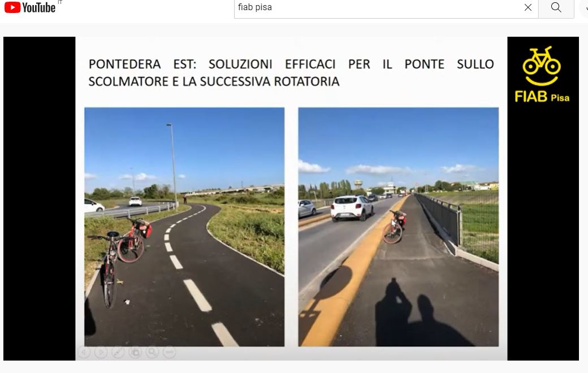Click the search magnifier button
This screenshot has width=588, height=373.
point(556,7)
